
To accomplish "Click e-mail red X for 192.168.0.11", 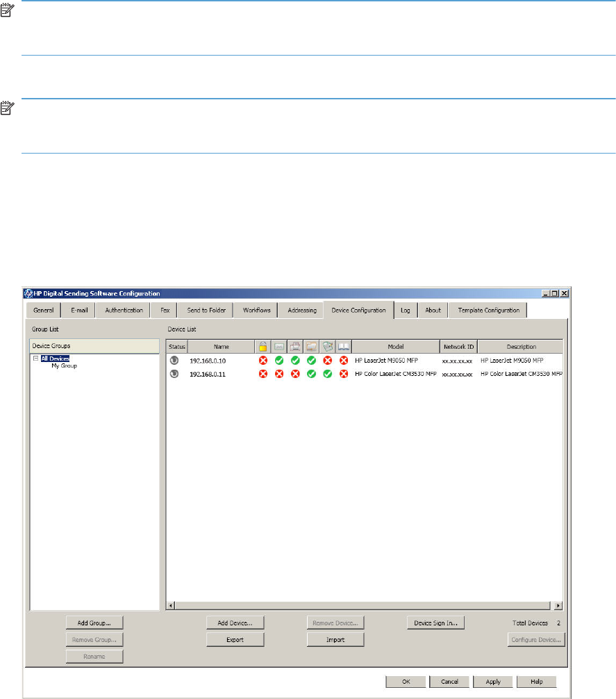I will click(x=279, y=374).
